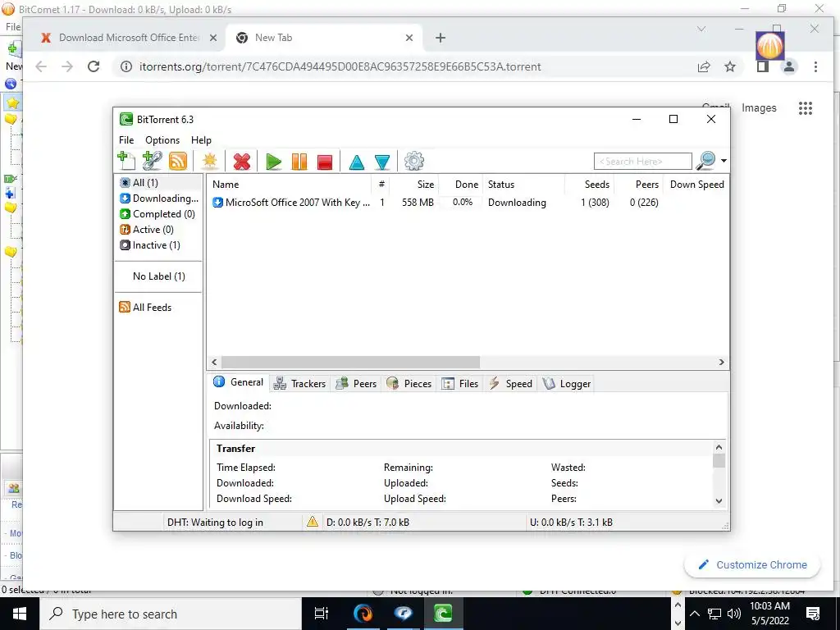The image size is (840, 630).
Task: Click the Add Torrent from URL icon
Action: (x=152, y=161)
